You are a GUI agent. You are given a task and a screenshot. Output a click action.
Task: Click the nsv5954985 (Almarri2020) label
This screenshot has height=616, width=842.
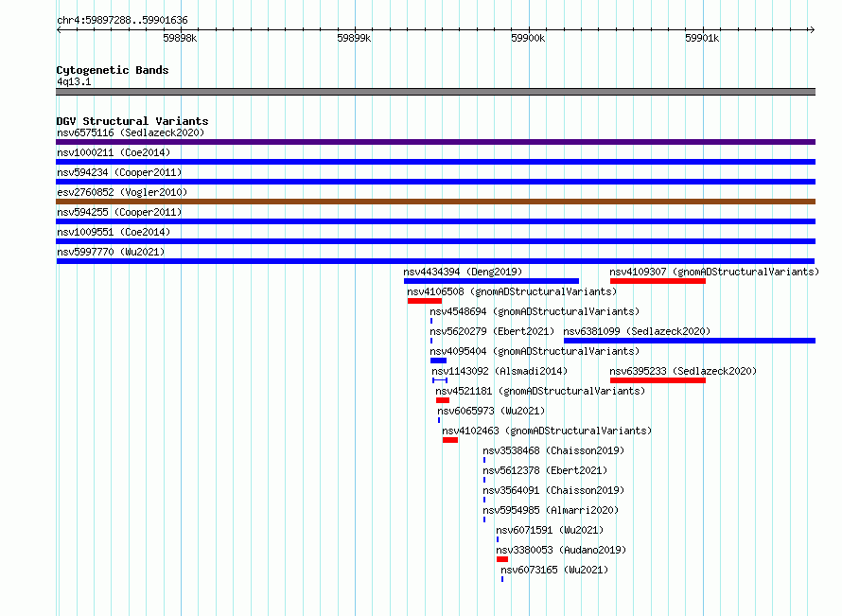551,510
